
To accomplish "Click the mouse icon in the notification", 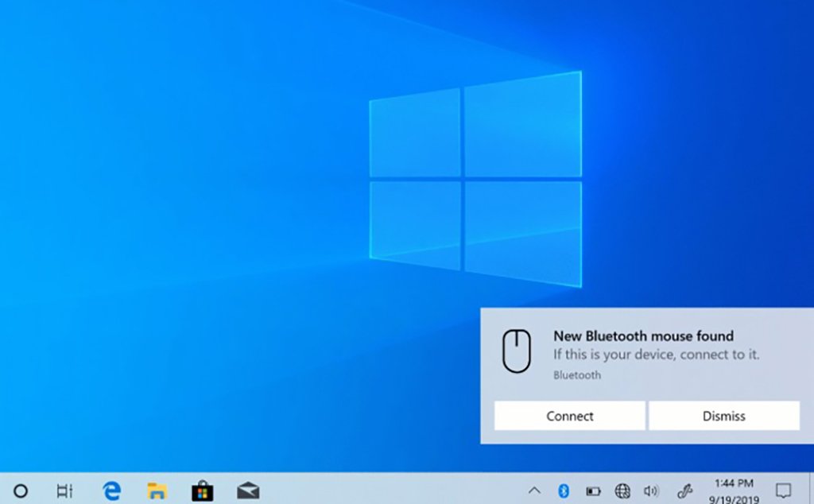I will point(516,351).
